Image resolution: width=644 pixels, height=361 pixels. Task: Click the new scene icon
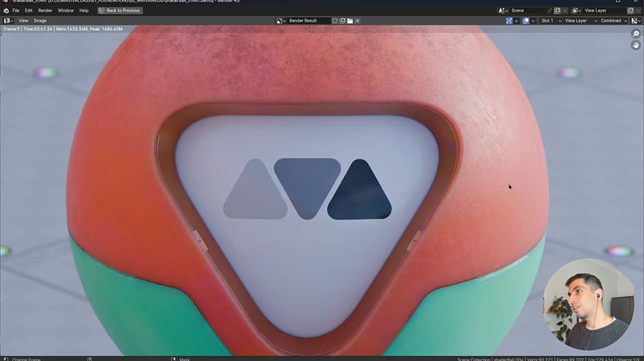[x=558, y=11]
